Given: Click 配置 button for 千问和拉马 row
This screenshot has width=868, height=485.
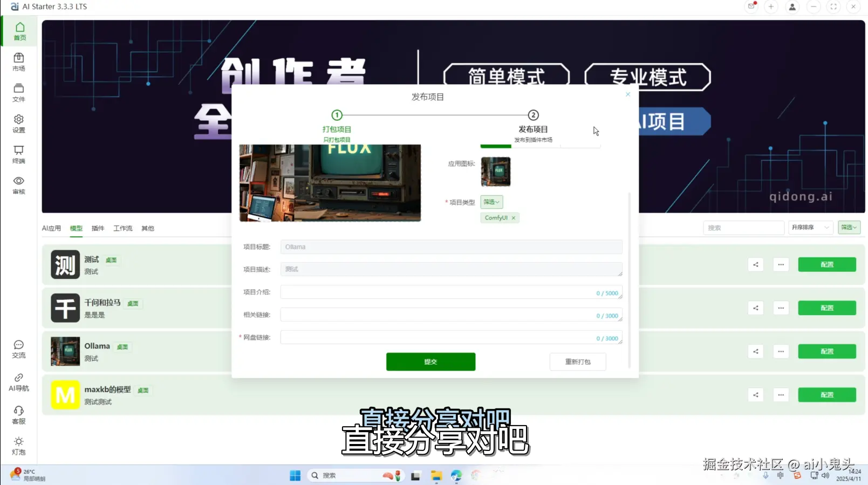Looking at the screenshot, I should [x=827, y=308].
